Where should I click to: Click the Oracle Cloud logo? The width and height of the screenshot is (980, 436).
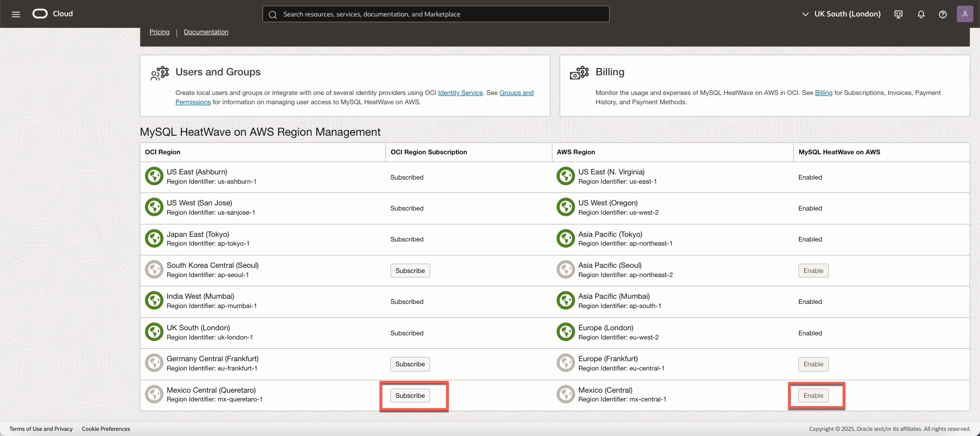pos(40,14)
